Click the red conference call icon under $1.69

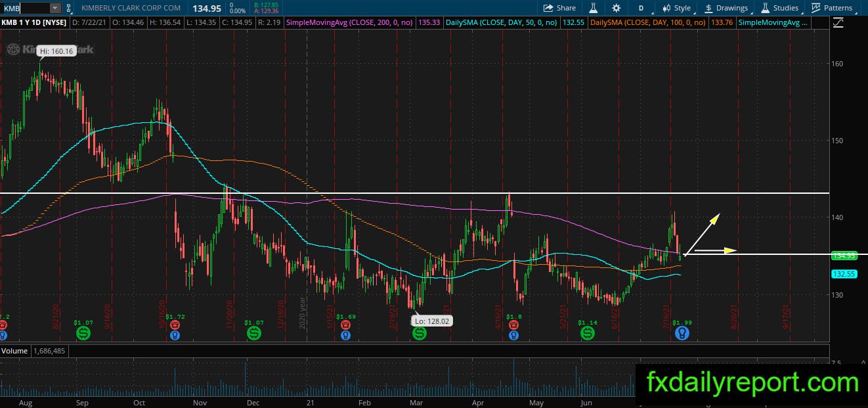click(345, 325)
